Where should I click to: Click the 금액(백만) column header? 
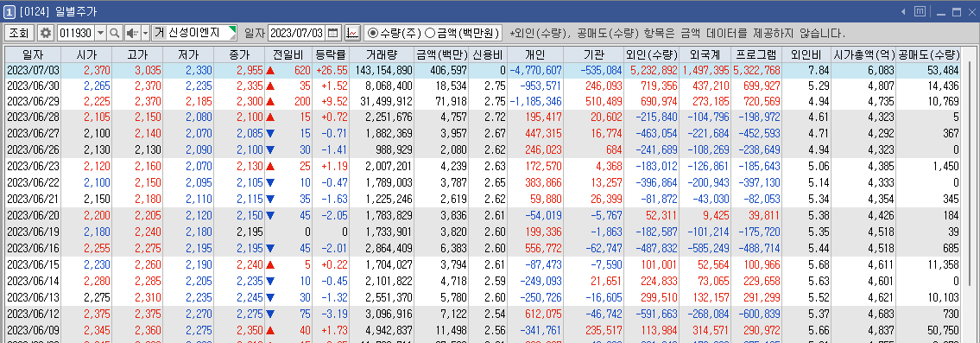441,54
